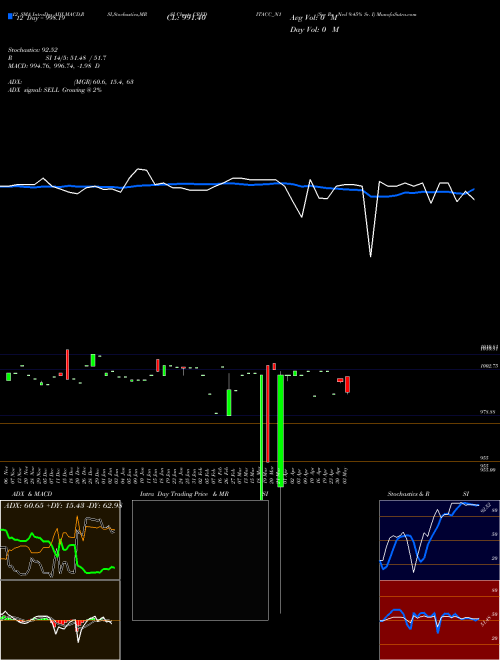Click the 'CL: 991.40' closing price text
The image size is (500, 660).
pos(186,18)
